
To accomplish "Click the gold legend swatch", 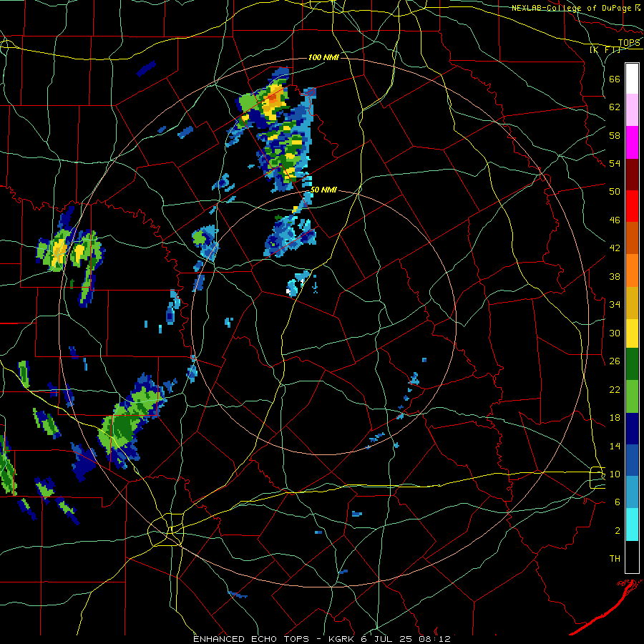I will pyautogui.click(x=632, y=303).
